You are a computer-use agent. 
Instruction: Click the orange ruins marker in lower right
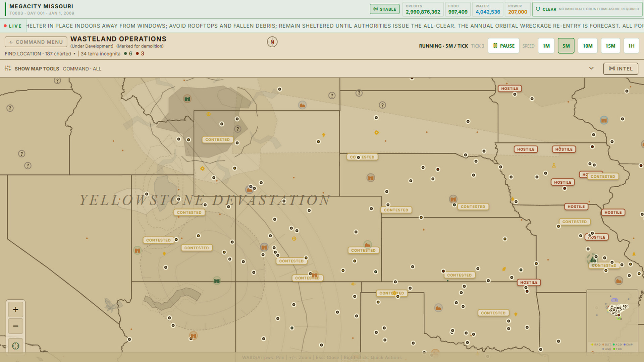(619, 281)
